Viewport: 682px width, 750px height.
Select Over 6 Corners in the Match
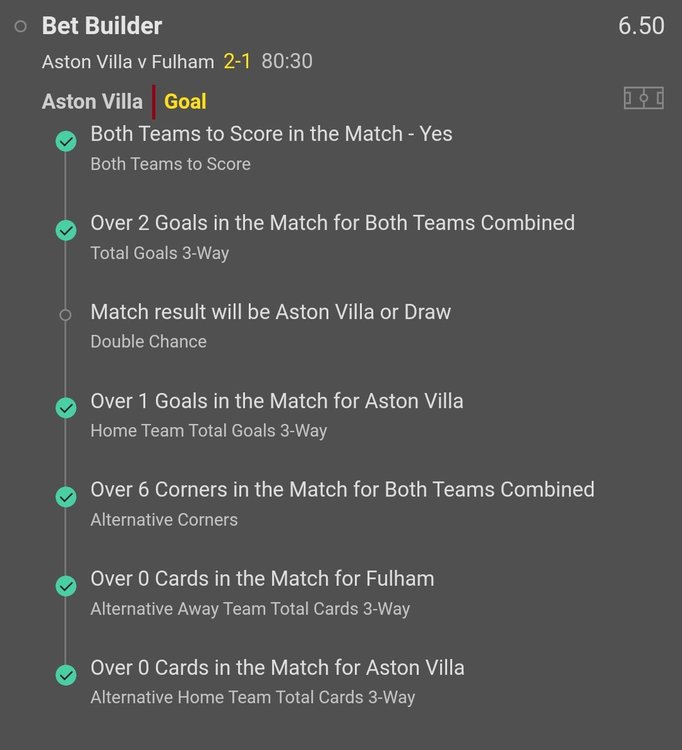(342, 490)
